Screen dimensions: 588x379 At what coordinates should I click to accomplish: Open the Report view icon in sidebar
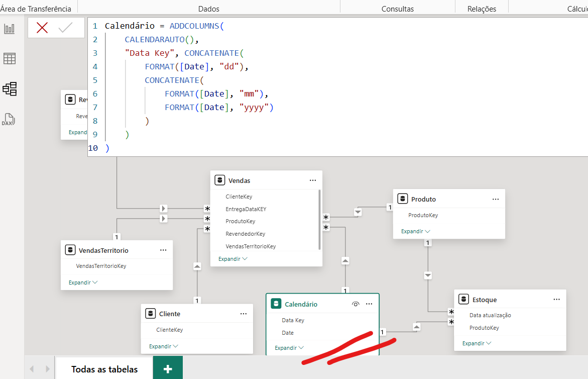pyautogui.click(x=10, y=29)
